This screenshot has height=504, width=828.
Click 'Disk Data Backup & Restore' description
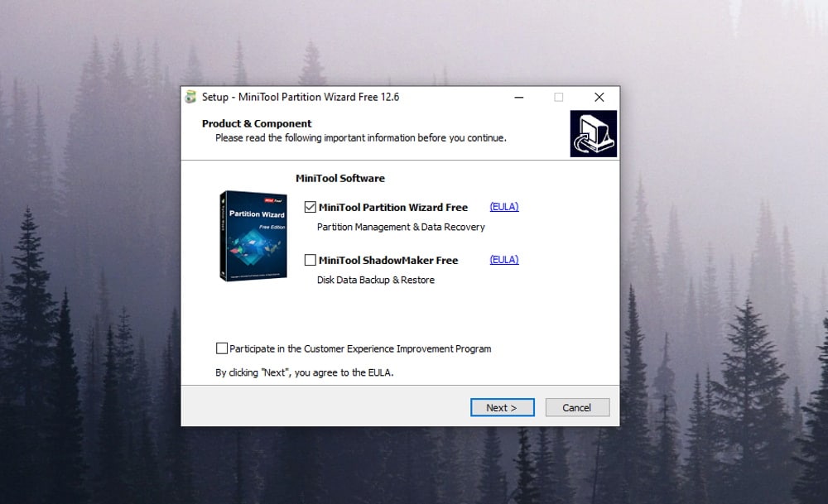point(375,280)
